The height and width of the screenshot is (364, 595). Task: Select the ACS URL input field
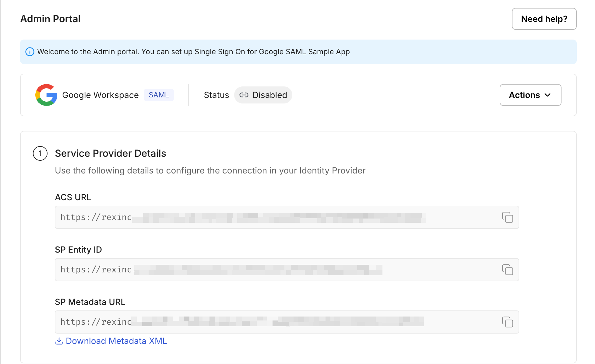point(244,217)
